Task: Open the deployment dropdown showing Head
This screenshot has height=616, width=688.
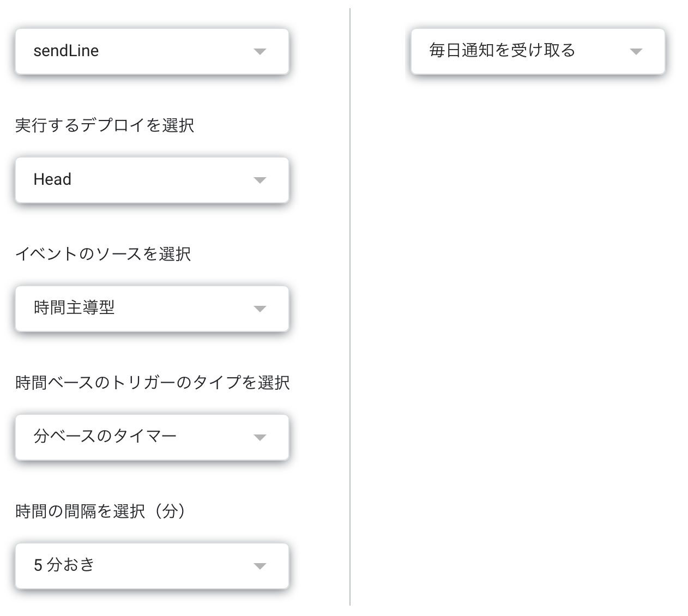Action: [153, 180]
